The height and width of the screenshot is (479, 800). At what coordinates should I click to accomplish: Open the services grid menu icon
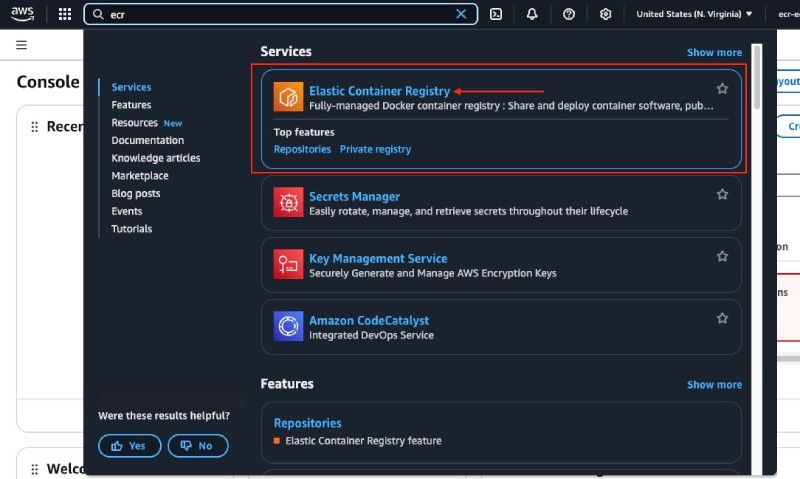(x=65, y=14)
